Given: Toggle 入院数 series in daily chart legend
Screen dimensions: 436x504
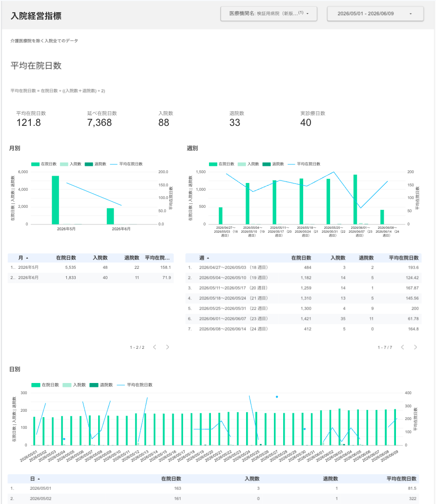Looking at the screenshot, I should click(x=74, y=385).
